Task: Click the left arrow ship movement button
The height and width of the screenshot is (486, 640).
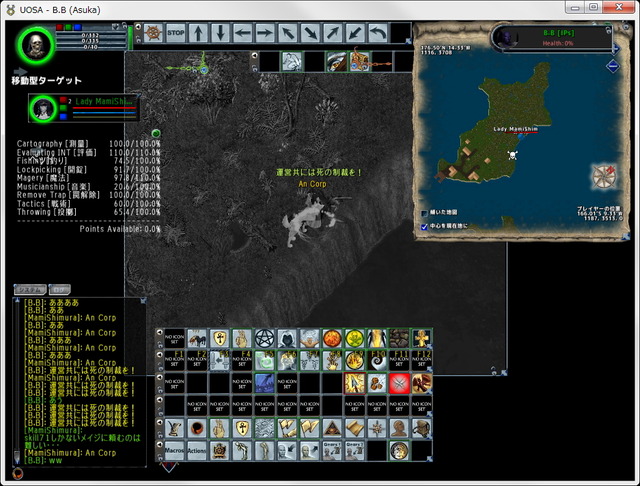Action: coord(243,33)
